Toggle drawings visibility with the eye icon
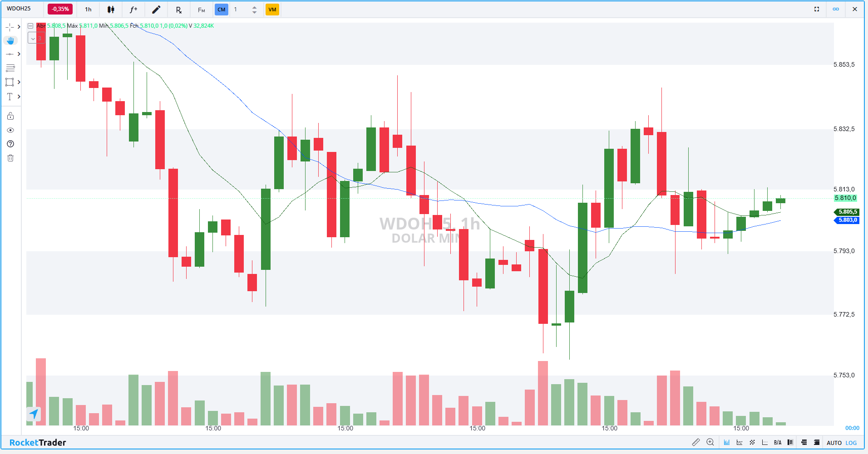The height and width of the screenshot is (454, 868). tap(10, 130)
